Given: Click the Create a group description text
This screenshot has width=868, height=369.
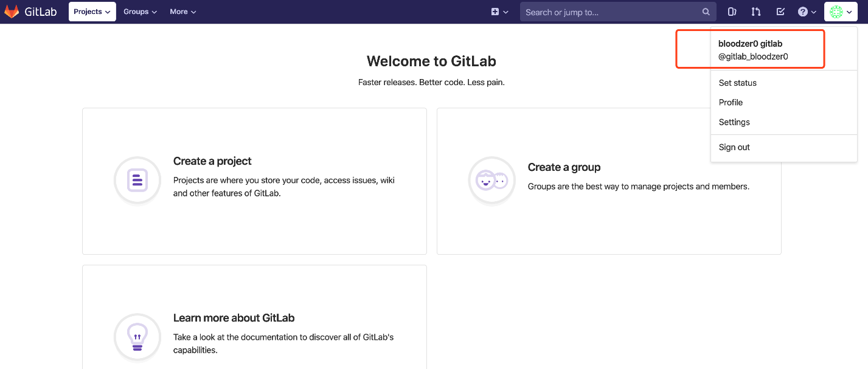Looking at the screenshot, I should point(639,187).
